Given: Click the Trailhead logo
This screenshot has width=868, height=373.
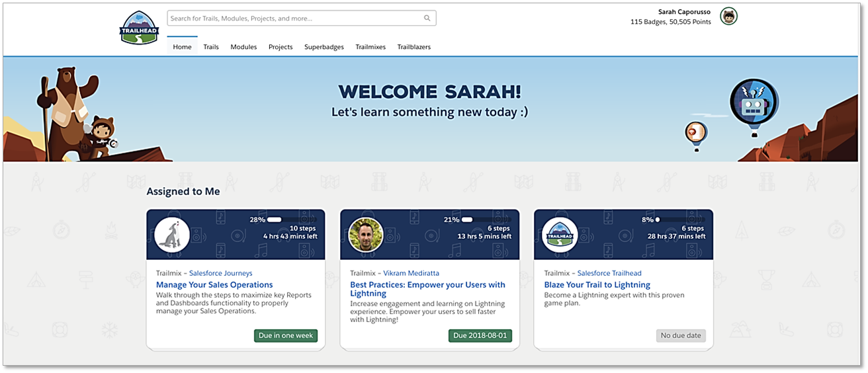Looking at the screenshot, I should point(139,27).
